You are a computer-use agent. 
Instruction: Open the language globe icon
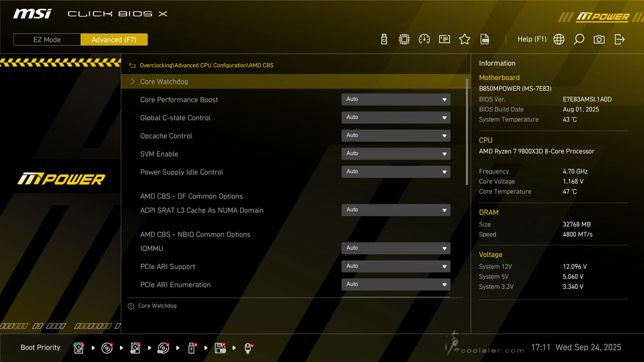pos(559,39)
